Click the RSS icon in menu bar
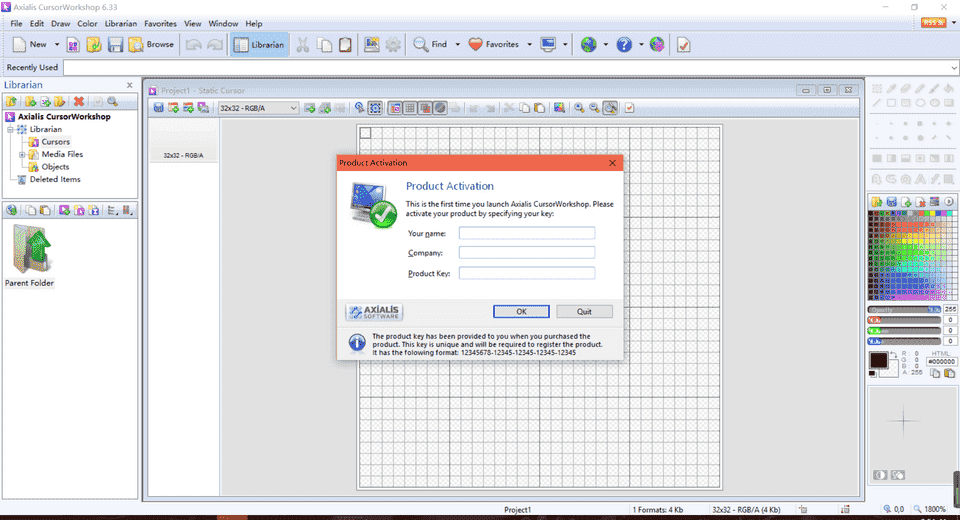Screen dimensions: 960x520 pos(933,23)
